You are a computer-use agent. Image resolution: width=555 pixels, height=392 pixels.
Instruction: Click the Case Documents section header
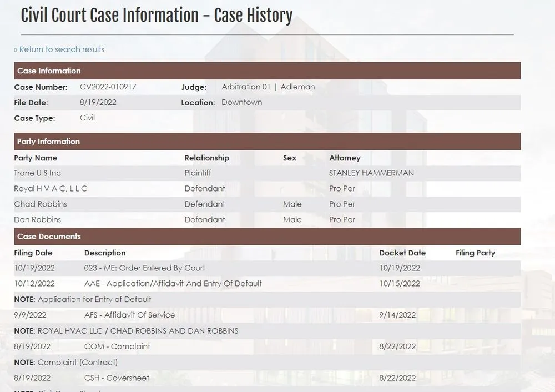(x=49, y=237)
